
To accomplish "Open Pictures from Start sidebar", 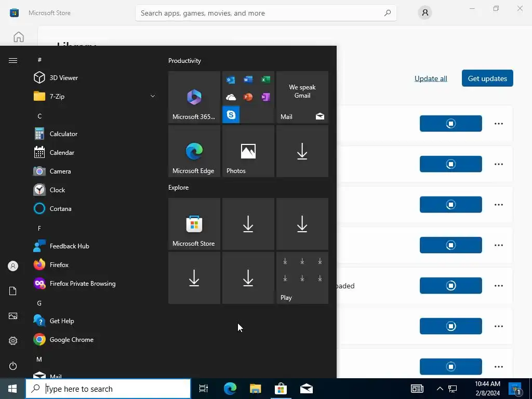I will [x=13, y=316].
